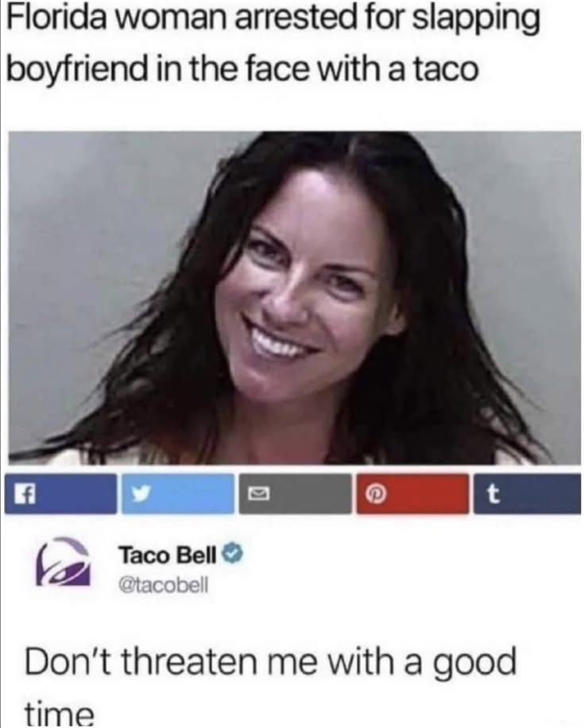
Task: Click the blue verified badge beside Taco Bell
Action: [233, 553]
